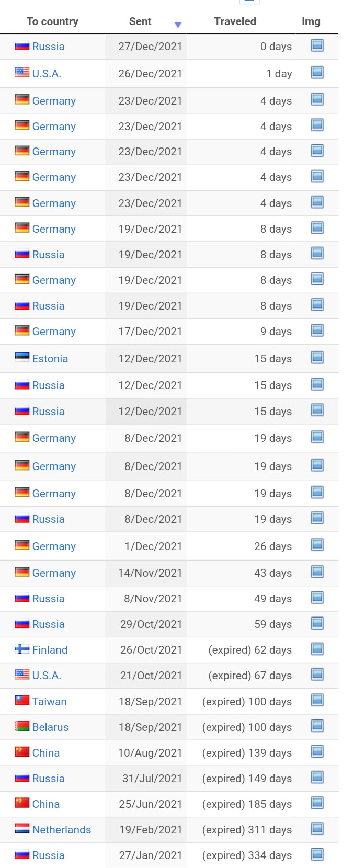
Task: Click image icon in Finland row
Action: pos(317,649)
